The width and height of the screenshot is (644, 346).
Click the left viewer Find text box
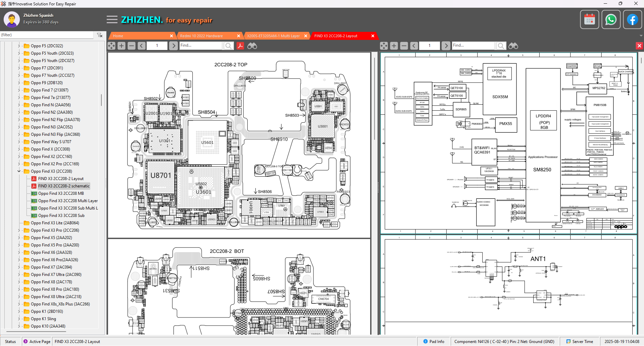click(201, 46)
